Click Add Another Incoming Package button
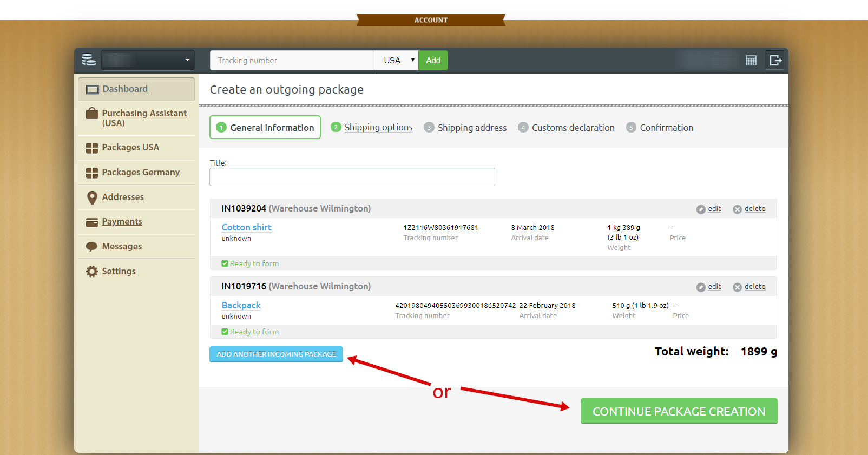This screenshot has width=868, height=455. 276,354
